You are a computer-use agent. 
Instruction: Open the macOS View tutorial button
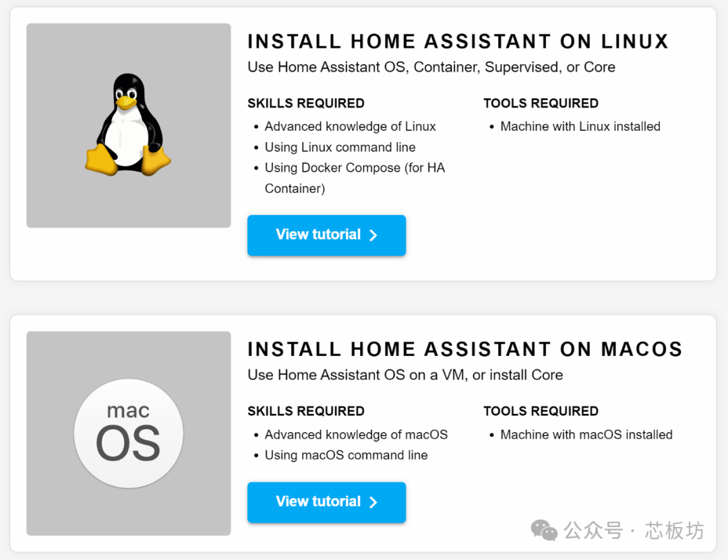[x=326, y=502]
